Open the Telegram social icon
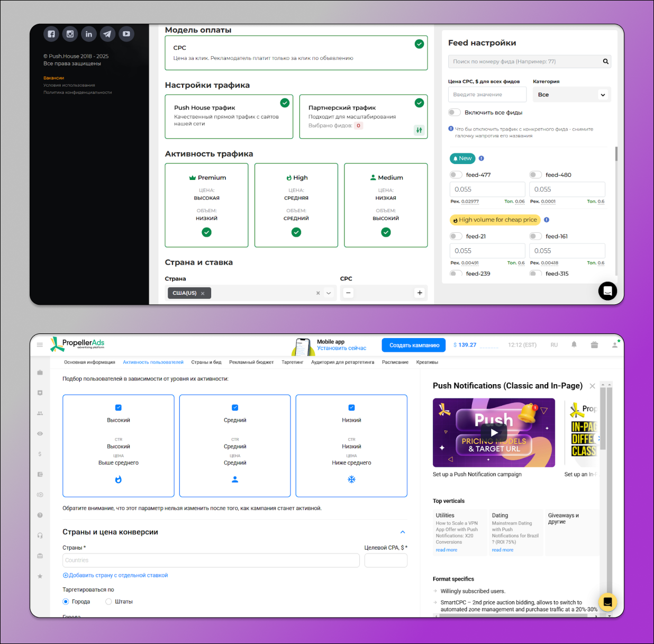Screen dimensions: 654x644 pyautogui.click(x=107, y=34)
